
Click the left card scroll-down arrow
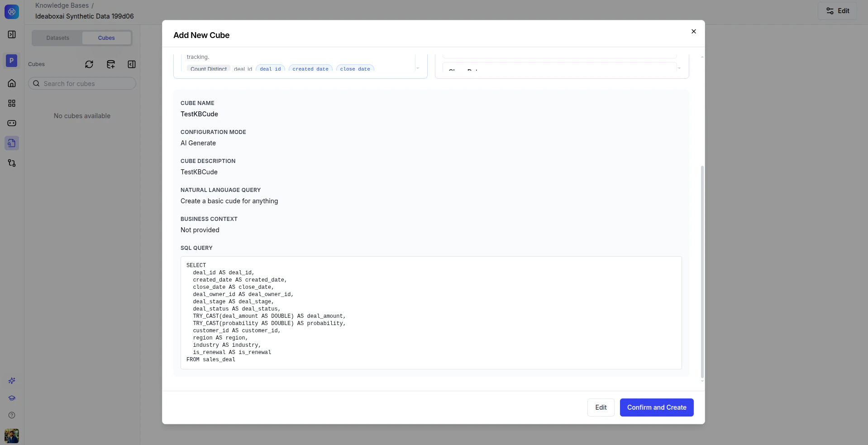[418, 68]
